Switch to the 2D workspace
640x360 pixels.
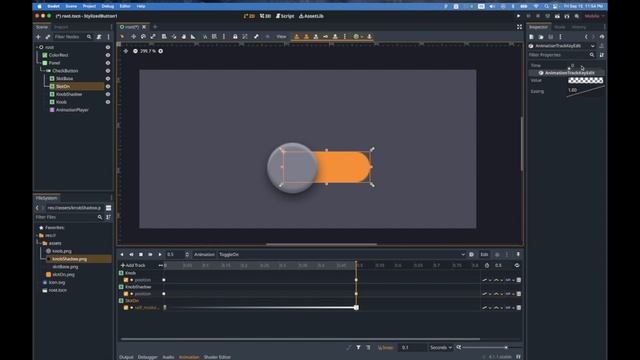(x=249, y=16)
